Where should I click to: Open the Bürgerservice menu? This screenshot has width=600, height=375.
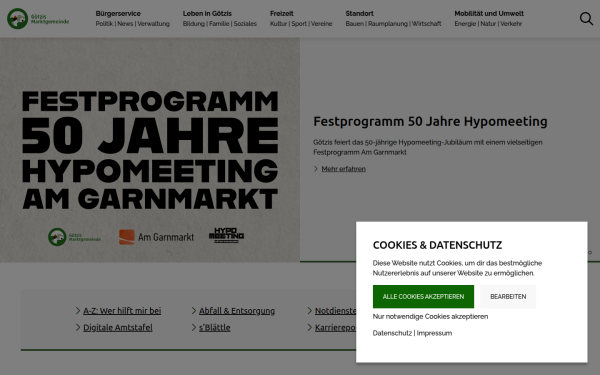pos(118,13)
